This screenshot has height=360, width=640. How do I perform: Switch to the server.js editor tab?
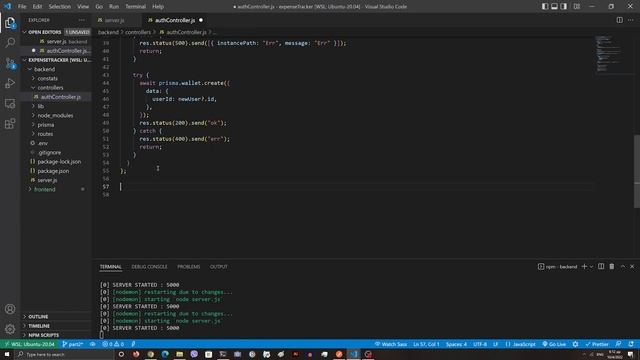[x=114, y=20]
